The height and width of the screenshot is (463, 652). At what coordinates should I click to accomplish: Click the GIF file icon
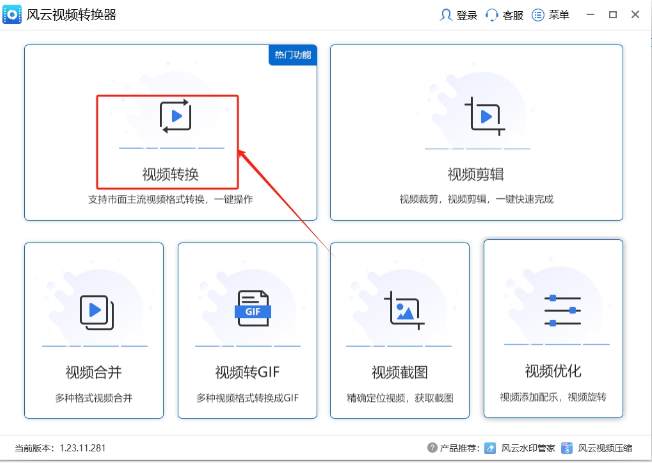pos(253,308)
